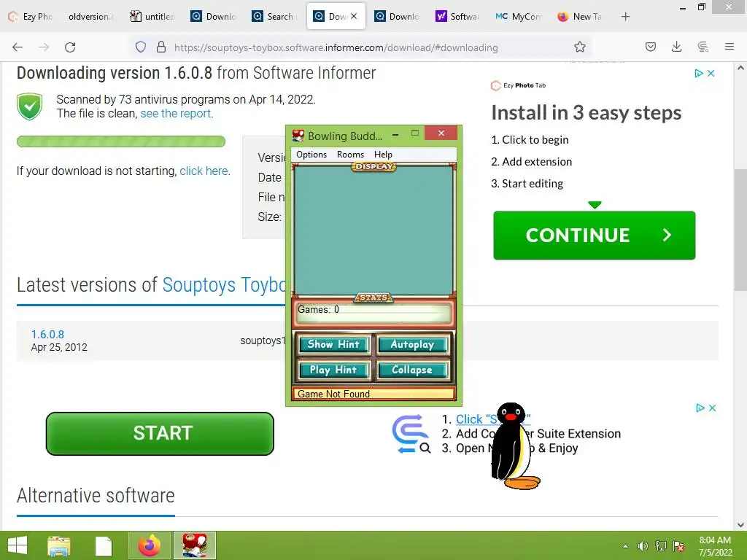This screenshot has width=747, height=560.
Task: Click the Autoplay button
Action: (x=413, y=344)
